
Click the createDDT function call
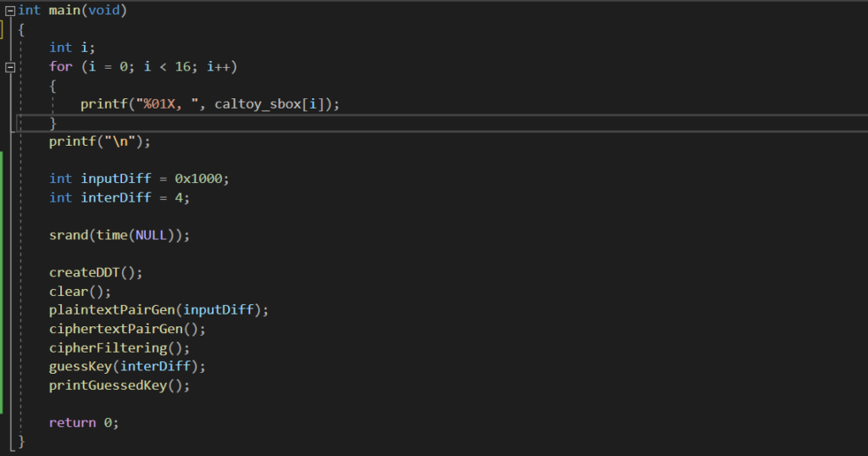96,272
